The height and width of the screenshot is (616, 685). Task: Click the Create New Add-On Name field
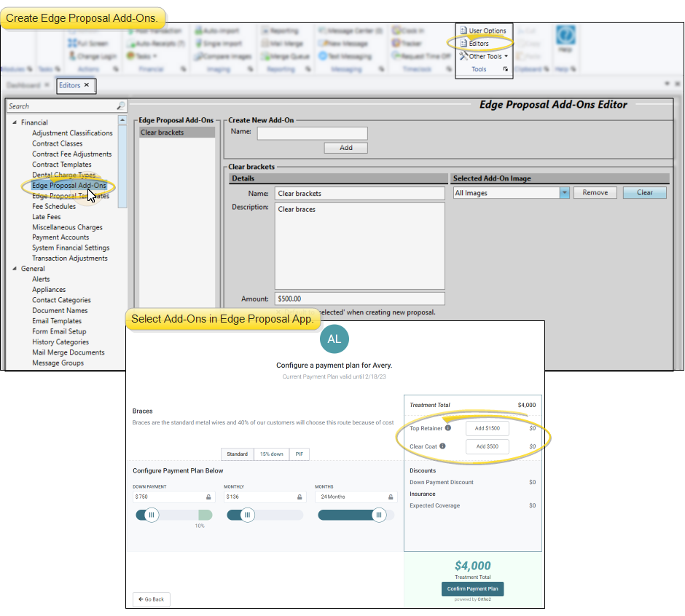pos(312,133)
